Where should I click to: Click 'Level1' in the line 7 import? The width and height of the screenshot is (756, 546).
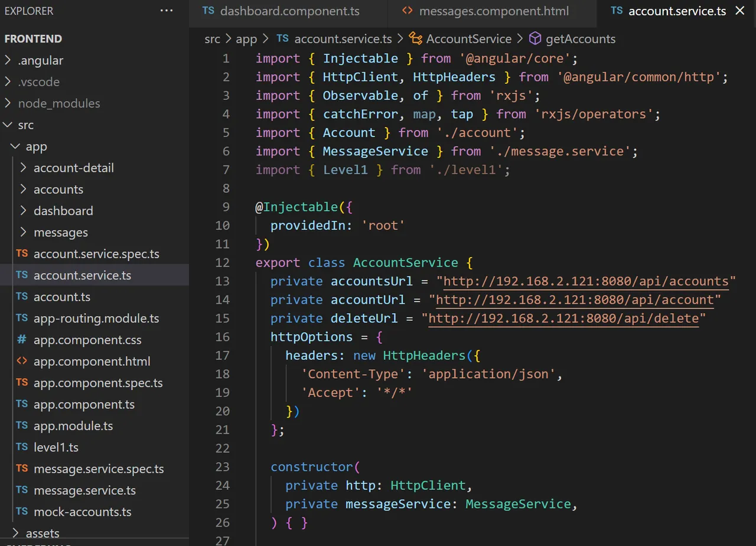(x=346, y=170)
